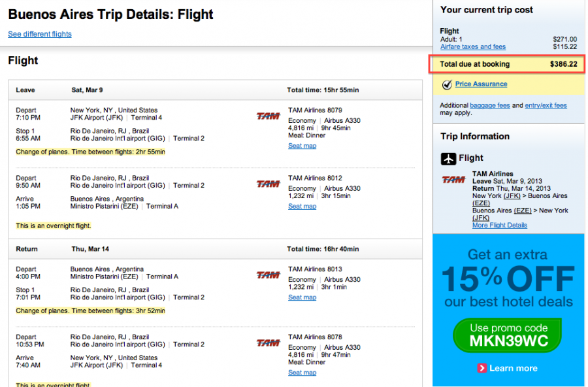Click the TAM logo beside flight 8079
The image size is (588, 387).
(268, 116)
